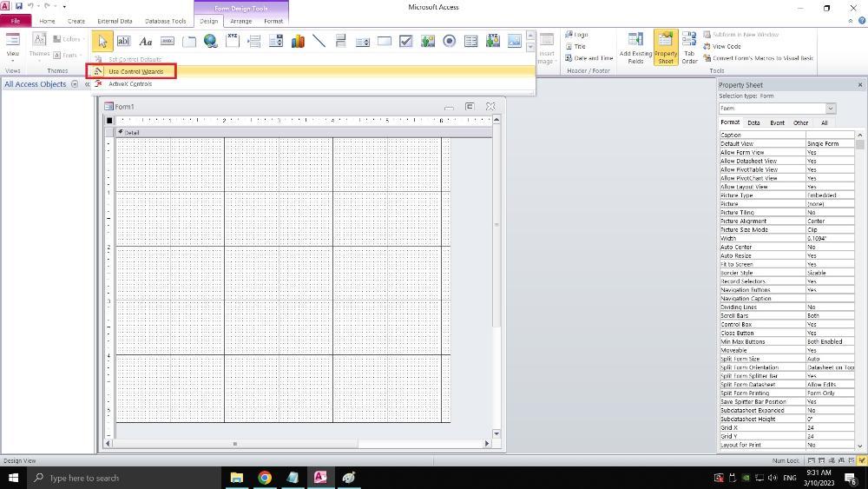Select the Option Button control
Viewport: 868px width, 489px height.
click(x=450, y=41)
